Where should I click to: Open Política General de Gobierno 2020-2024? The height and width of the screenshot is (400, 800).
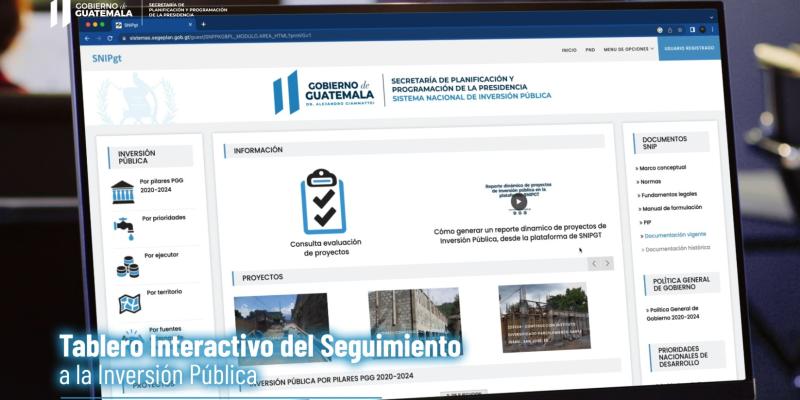tap(673, 313)
